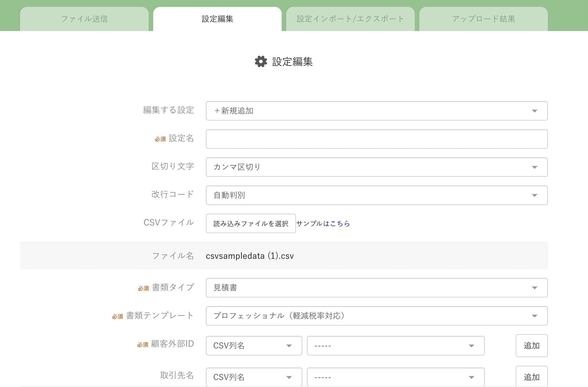Screen dimensions: 588x387
Task: Open the 設定編集 tab
Action: pos(217,19)
